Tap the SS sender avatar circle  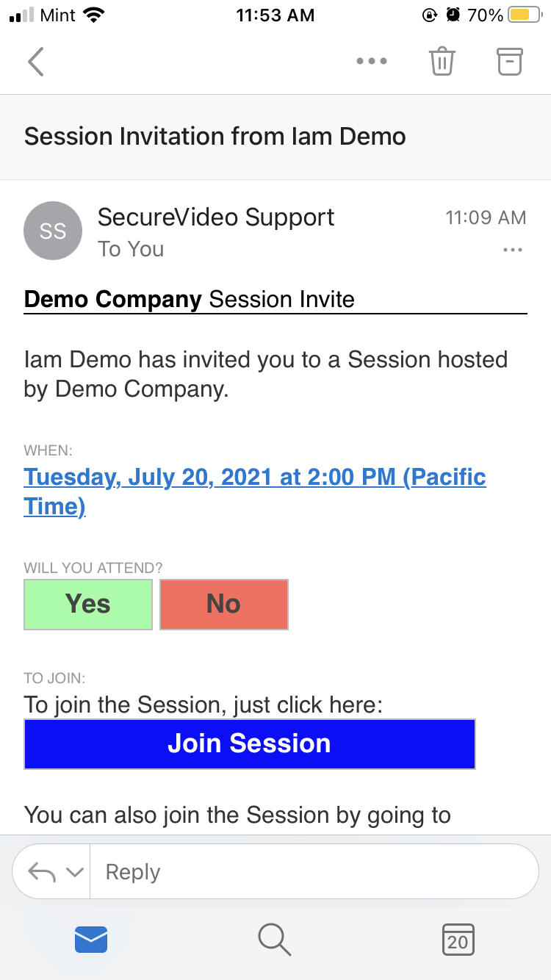point(53,231)
